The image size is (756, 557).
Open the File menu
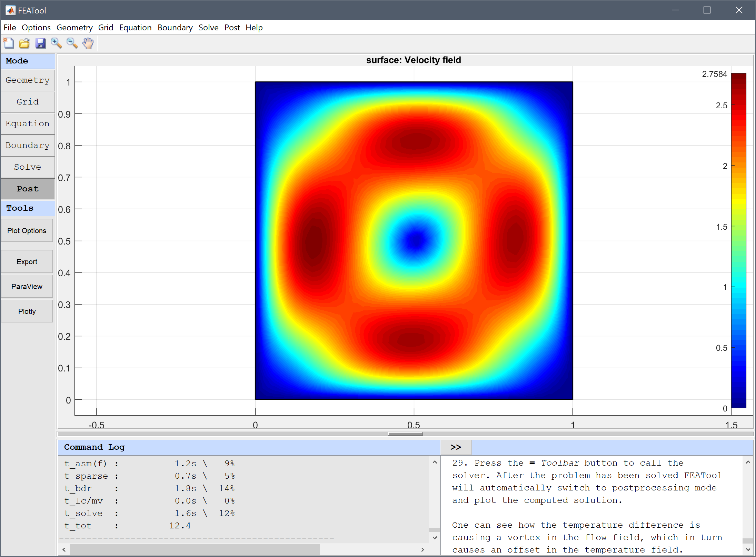tap(10, 28)
